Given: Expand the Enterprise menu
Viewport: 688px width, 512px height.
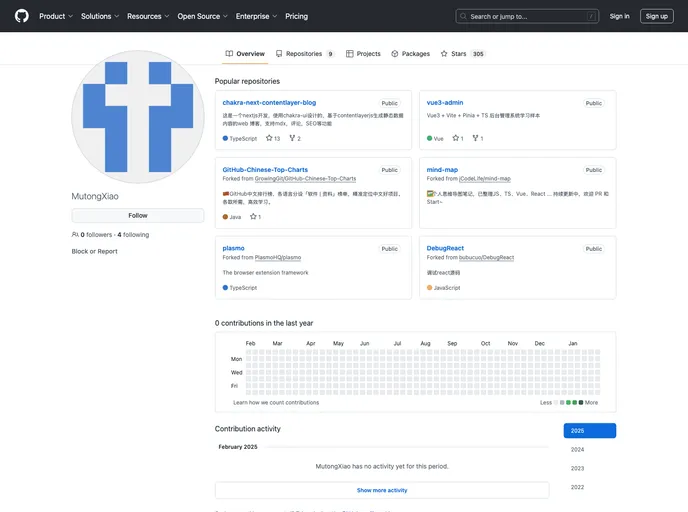Looking at the screenshot, I should [x=256, y=16].
